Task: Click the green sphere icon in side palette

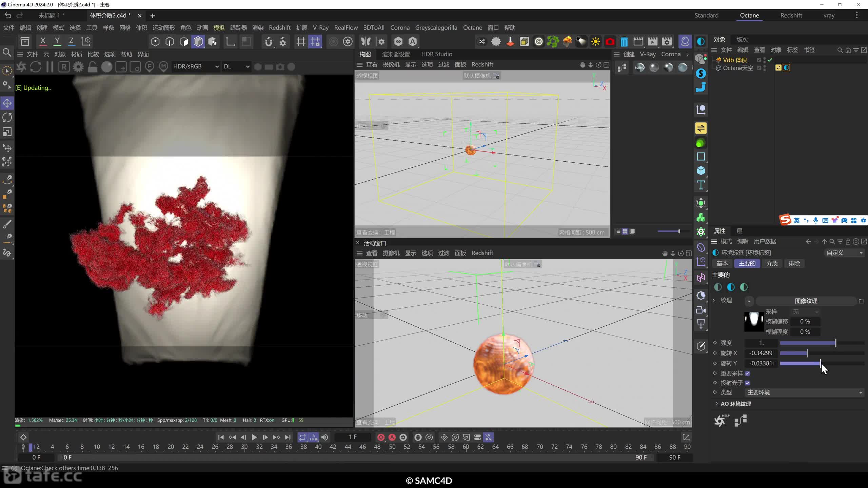Action: click(x=701, y=143)
